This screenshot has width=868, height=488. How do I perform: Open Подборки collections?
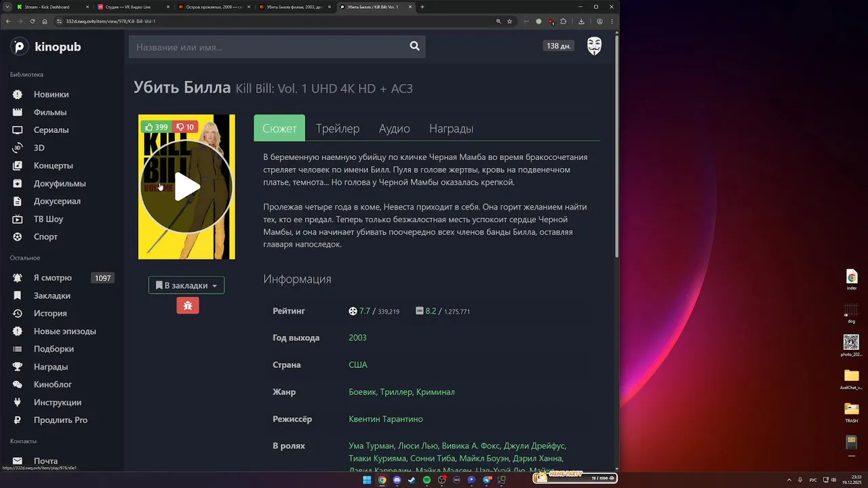pyautogui.click(x=54, y=348)
